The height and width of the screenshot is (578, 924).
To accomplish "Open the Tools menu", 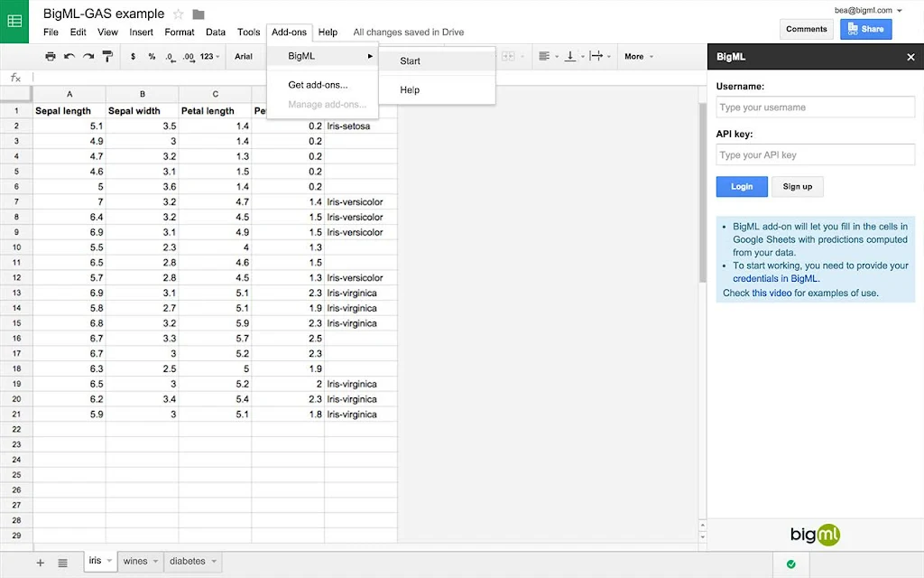I will (x=249, y=32).
